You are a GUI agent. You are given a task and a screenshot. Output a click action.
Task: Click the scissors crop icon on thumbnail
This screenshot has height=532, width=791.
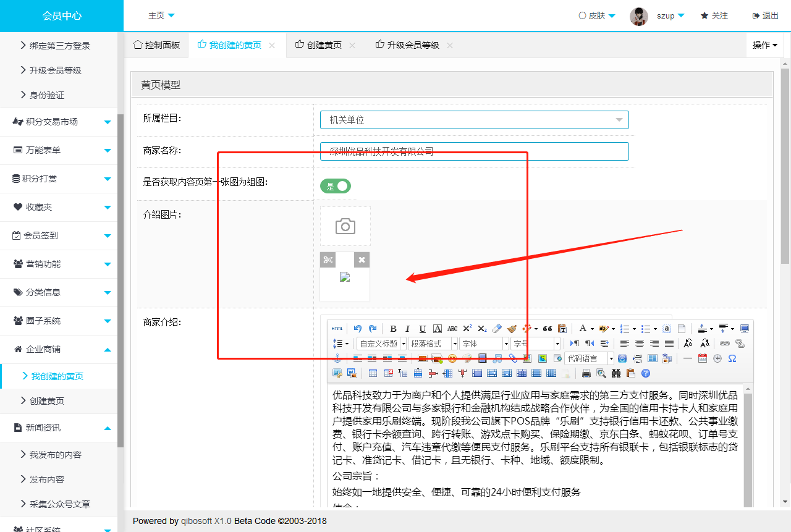tap(328, 260)
